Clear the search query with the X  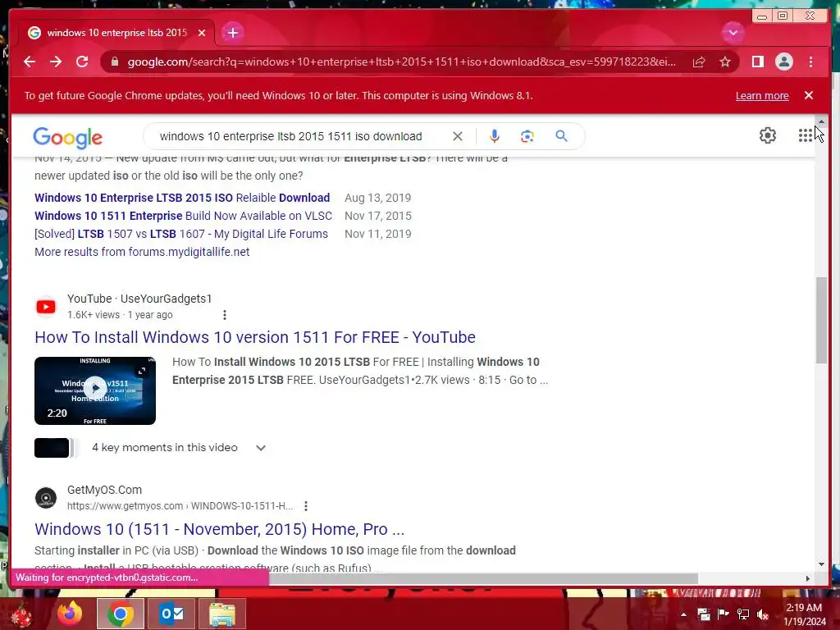pos(458,136)
